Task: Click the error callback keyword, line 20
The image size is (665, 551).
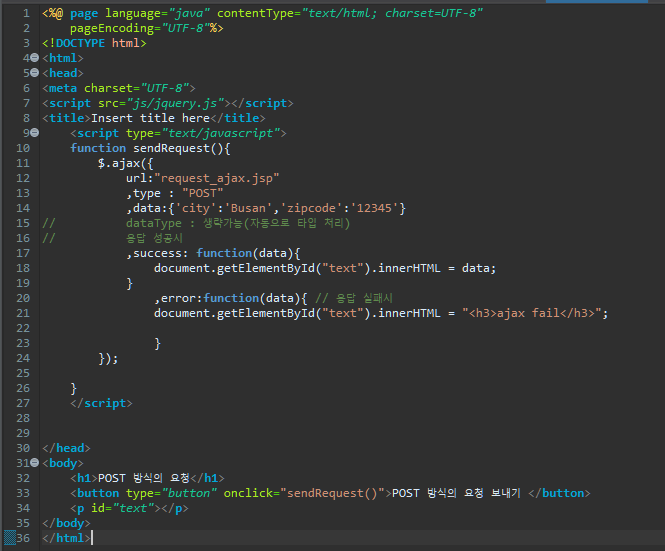Action: pyautogui.click(x=178, y=298)
